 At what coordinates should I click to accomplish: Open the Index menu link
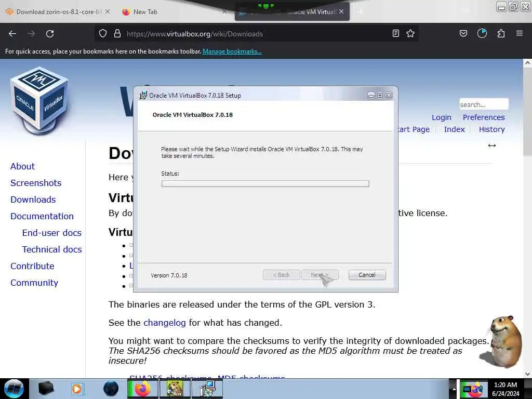(454, 129)
